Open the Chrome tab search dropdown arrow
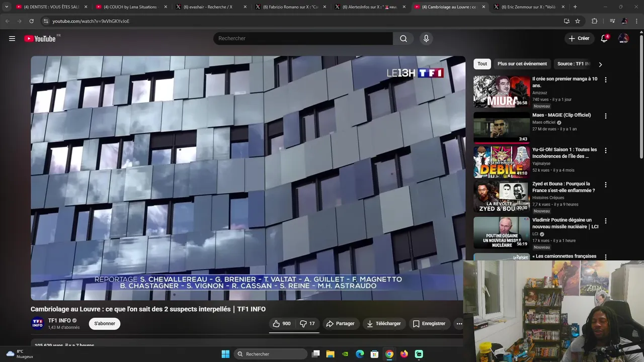Image resolution: width=644 pixels, height=362 pixels. pyautogui.click(x=7, y=7)
